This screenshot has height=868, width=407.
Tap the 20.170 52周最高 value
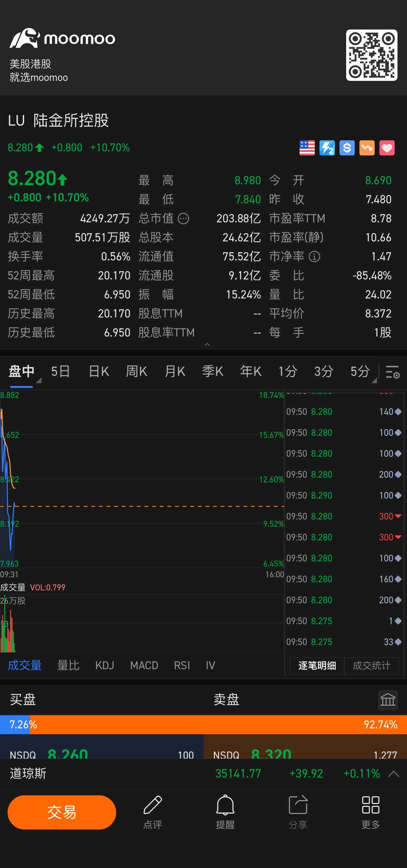tap(114, 276)
